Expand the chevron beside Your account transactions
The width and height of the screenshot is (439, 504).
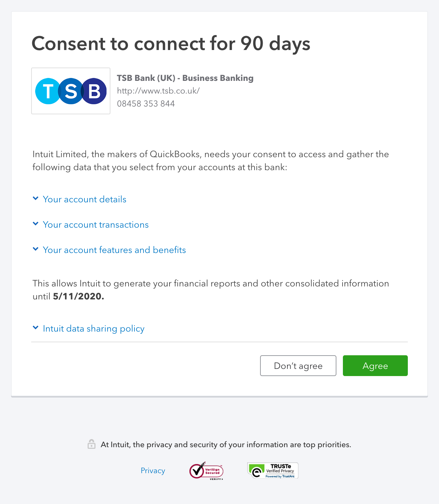point(36,224)
